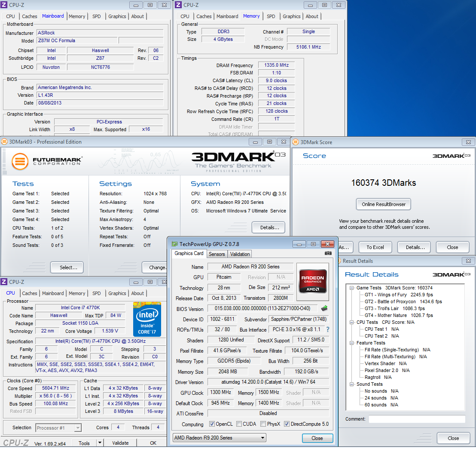Switch to Validation tab in GPU-Z
The image size is (476, 452).
pyautogui.click(x=240, y=254)
